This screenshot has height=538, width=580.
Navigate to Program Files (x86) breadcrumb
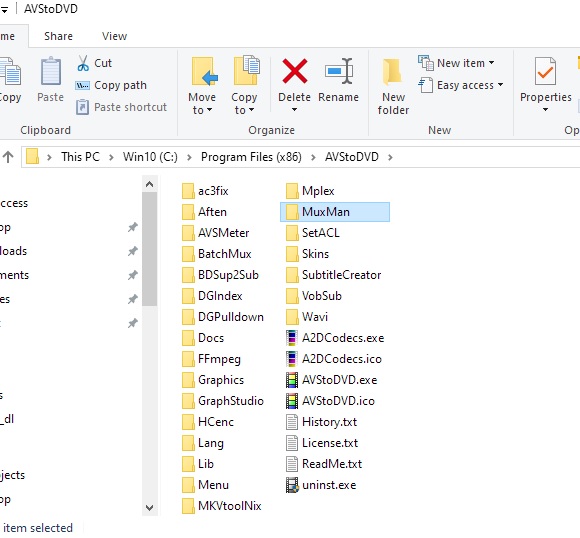pos(251,157)
